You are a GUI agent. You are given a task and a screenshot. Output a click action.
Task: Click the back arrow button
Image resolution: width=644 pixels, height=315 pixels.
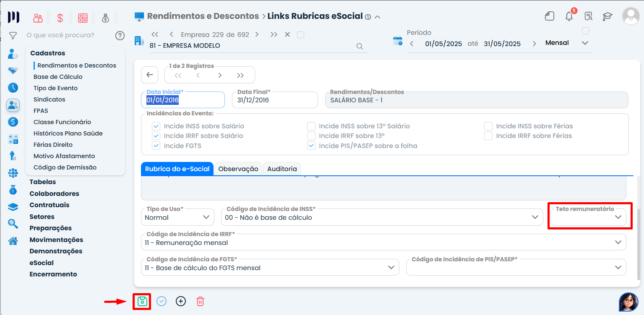coord(150,75)
